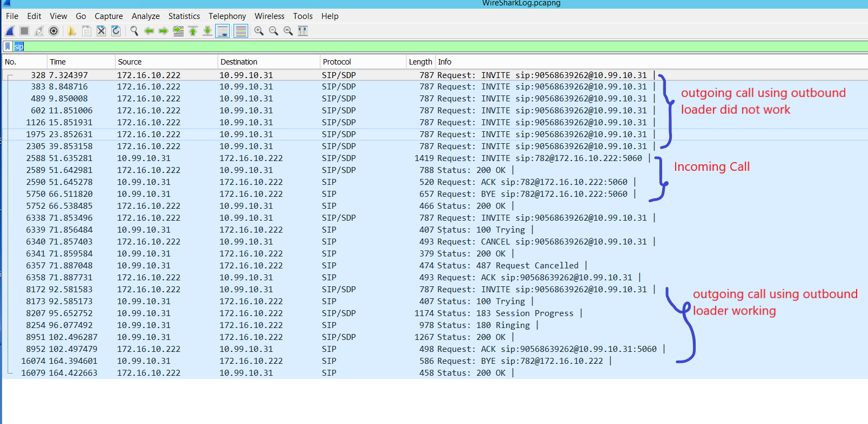Close the capture file via toolbar X icon
Viewport: 868px width, 424px height.
pyautogui.click(x=101, y=31)
